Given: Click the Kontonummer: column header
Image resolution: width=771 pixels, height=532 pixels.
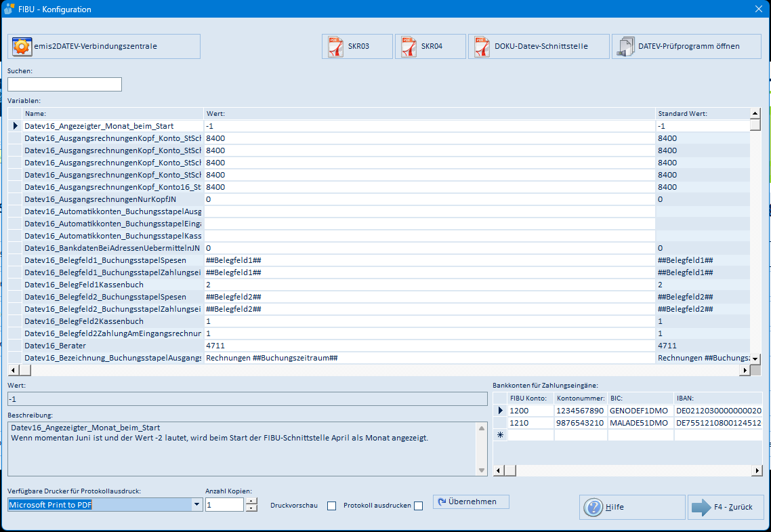Looking at the screenshot, I should (581, 398).
